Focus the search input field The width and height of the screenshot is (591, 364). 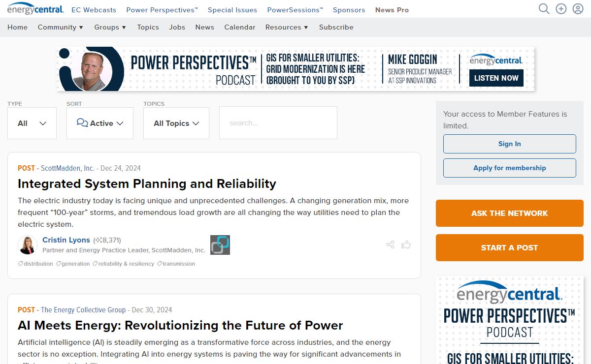point(278,123)
